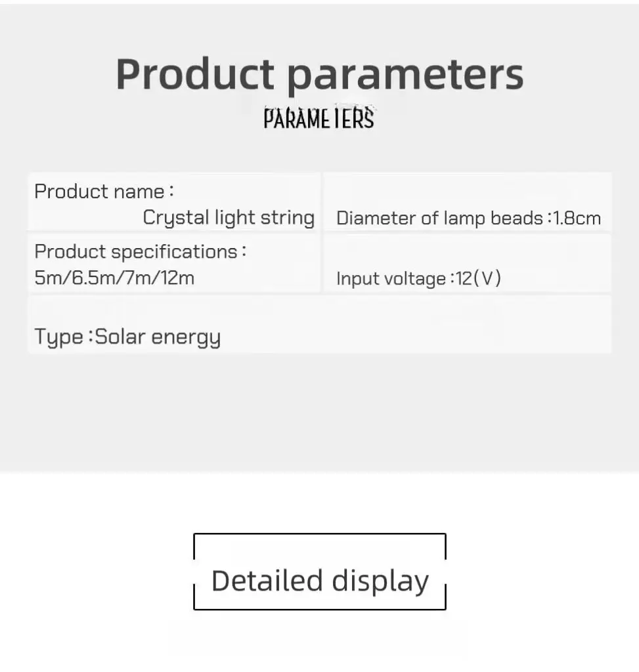Image resolution: width=639 pixels, height=672 pixels.
Task: Click the word Detailed in the box
Action: pos(267,581)
